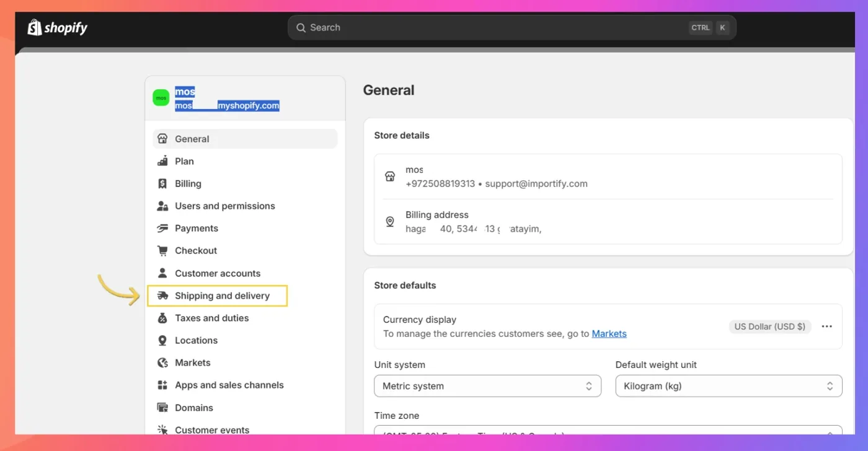Open the Plan settings
The width and height of the screenshot is (868, 451).
pos(245,161)
